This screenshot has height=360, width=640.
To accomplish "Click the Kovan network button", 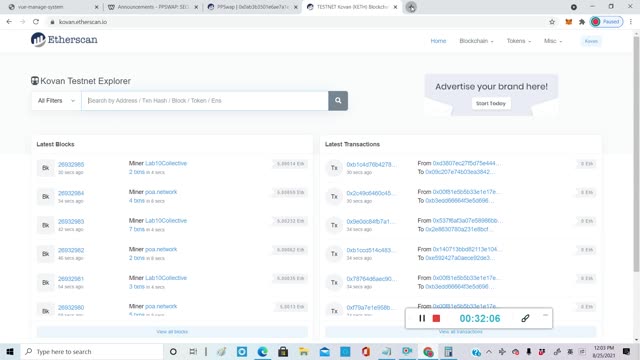I will point(591,41).
